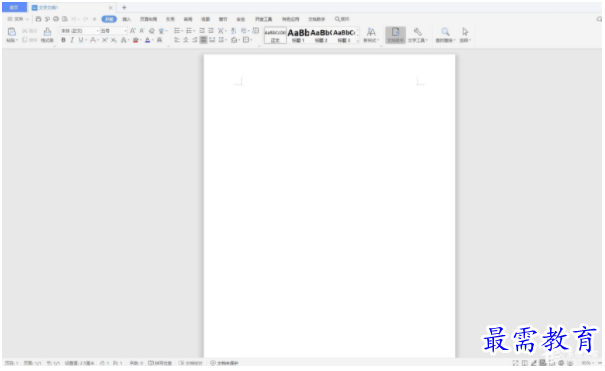Image resolution: width=605 pixels, height=371 pixels.
Task: Apply the Heading 2 style
Action: pyautogui.click(x=321, y=35)
